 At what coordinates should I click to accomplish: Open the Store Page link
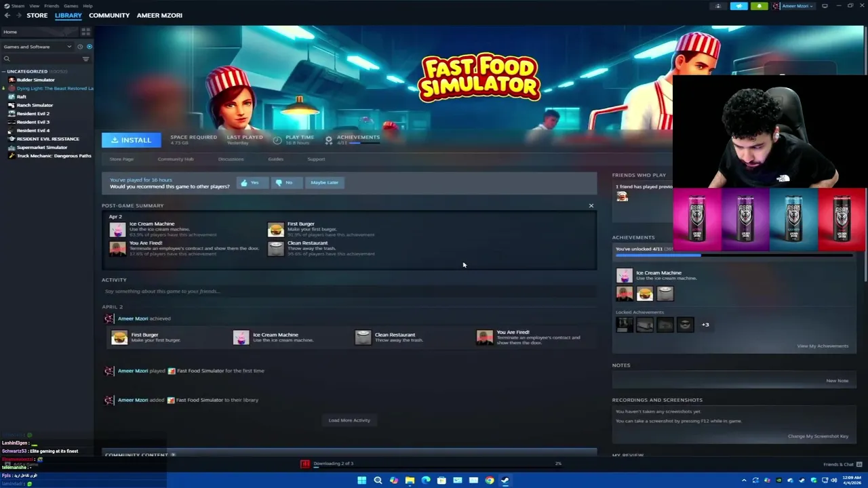tap(121, 159)
